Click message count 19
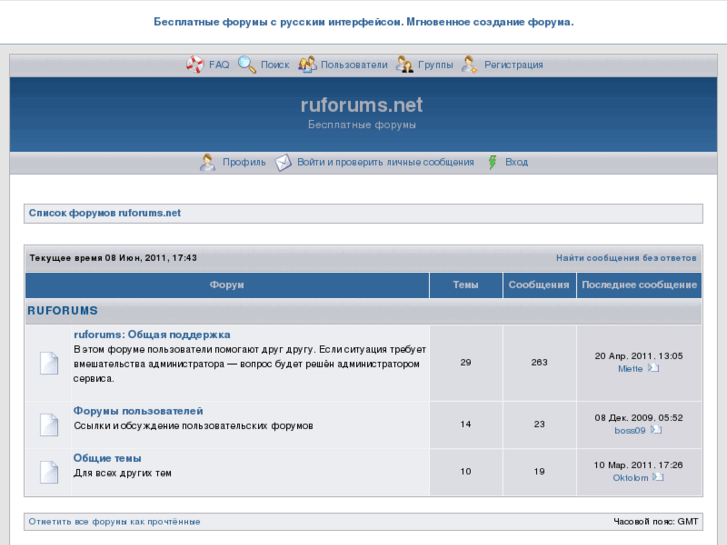Screen dimensions: 727x545 [539, 471]
